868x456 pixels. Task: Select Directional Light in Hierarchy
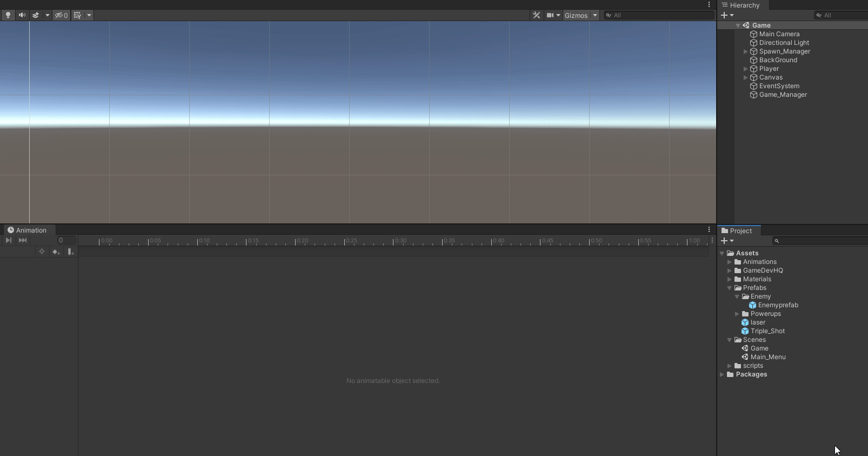pos(784,43)
